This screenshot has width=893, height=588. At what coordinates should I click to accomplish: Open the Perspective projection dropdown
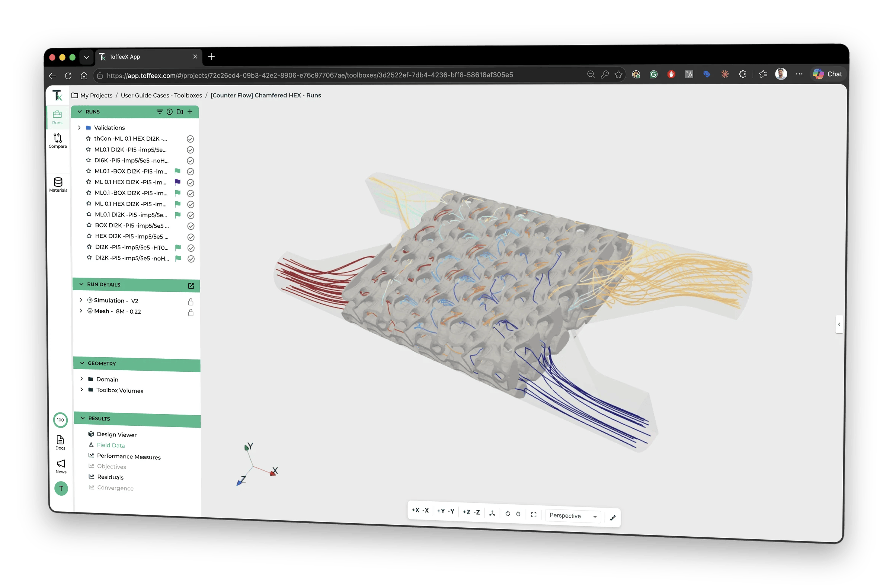573,516
